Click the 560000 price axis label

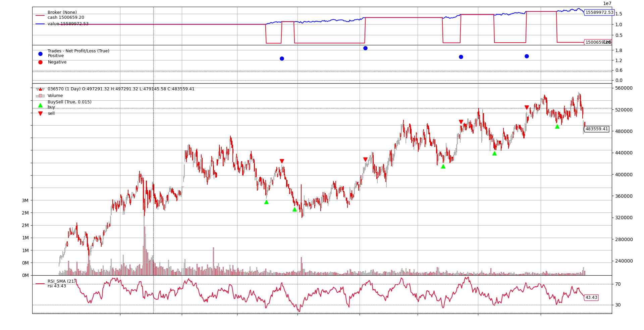click(x=624, y=88)
